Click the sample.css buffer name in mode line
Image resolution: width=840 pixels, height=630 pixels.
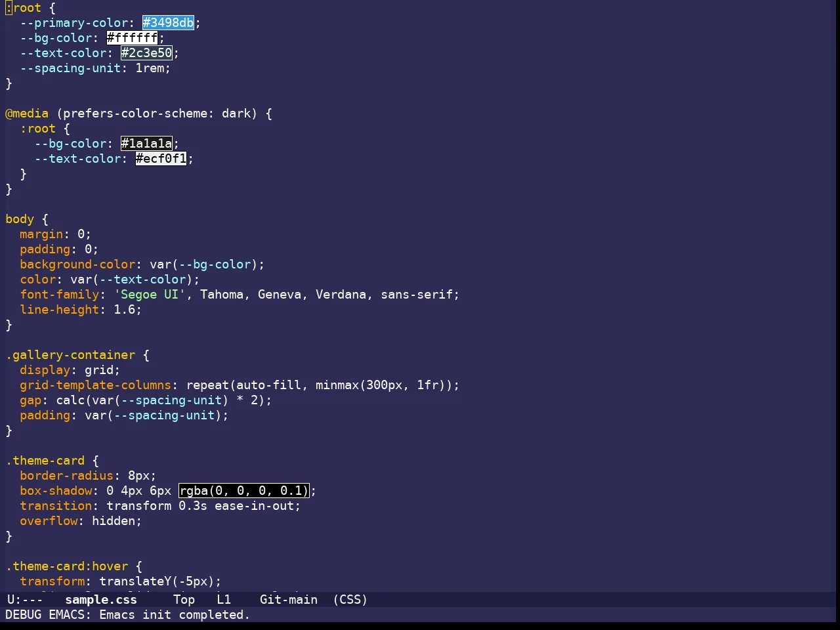pos(101,600)
